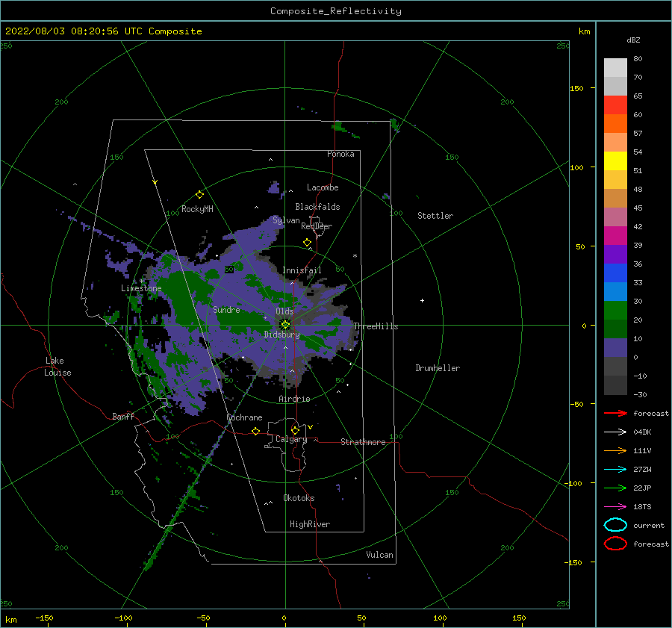Click the Cochrane city label

(x=244, y=417)
